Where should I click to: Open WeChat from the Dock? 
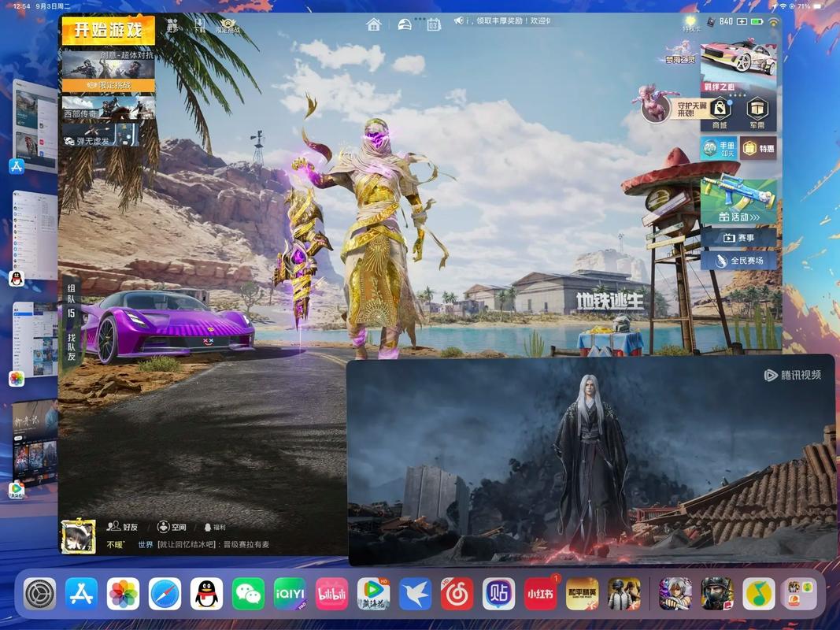pos(249,594)
